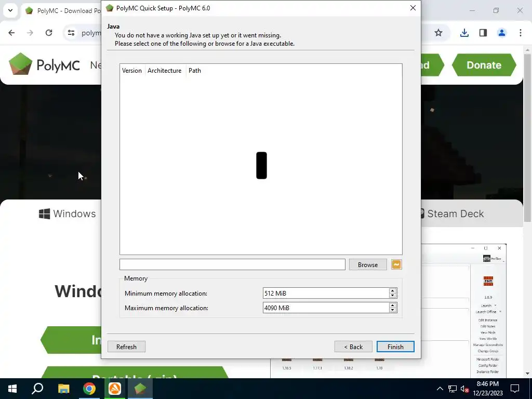Click Chrome forward arrow
Image resolution: width=532 pixels, height=399 pixels.
pos(30,33)
